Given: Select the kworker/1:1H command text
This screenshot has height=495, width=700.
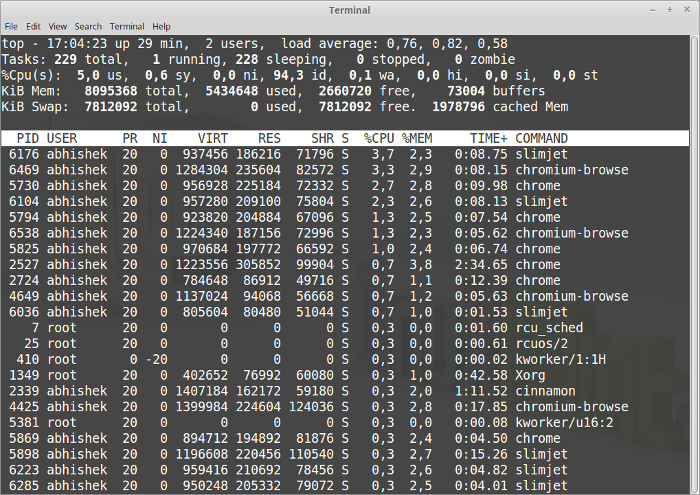Looking at the screenshot, I should pos(560,359).
